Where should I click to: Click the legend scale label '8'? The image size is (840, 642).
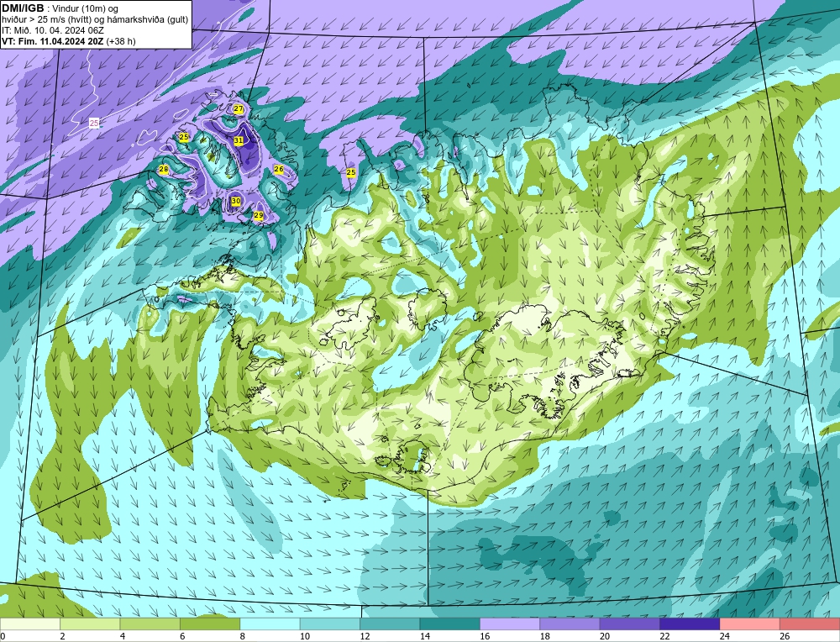point(243,636)
